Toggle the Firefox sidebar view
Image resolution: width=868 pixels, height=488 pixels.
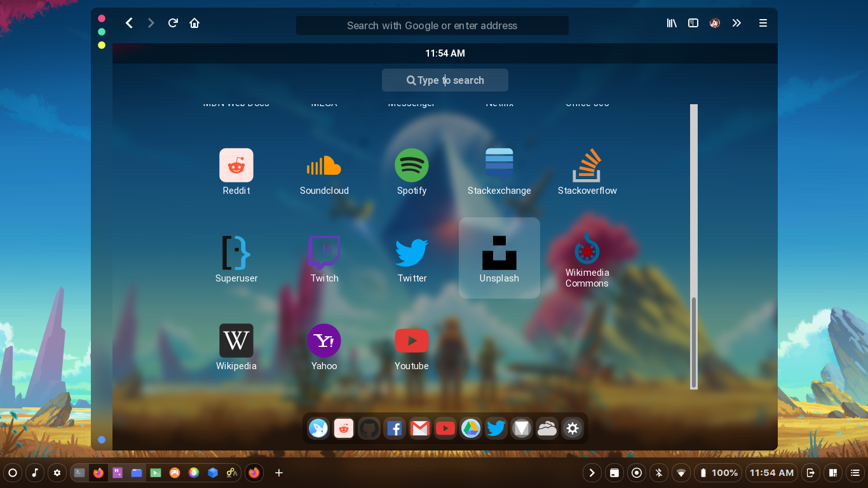click(x=693, y=23)
